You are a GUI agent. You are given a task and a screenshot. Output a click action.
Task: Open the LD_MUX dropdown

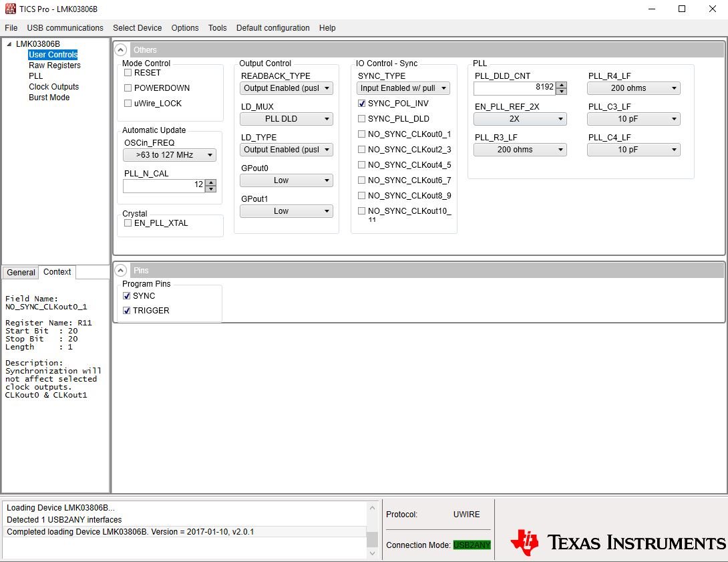click(287, 118)
